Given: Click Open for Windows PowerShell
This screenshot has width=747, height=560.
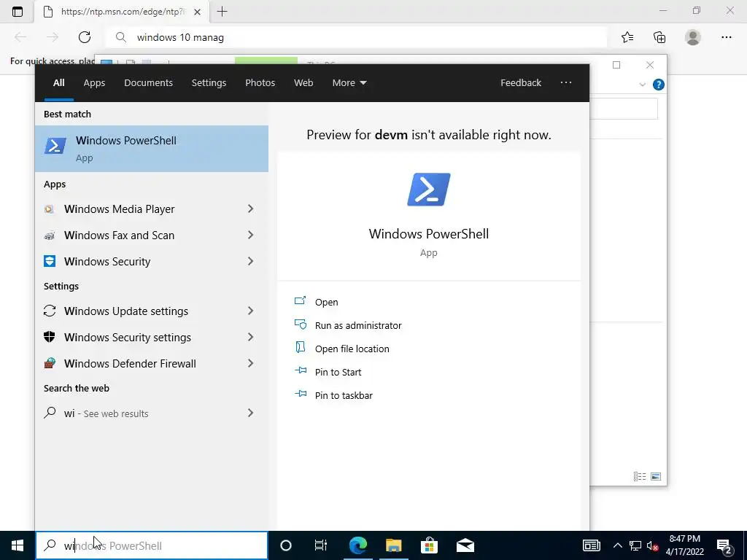Looking at the screenshot, I should pyautogui.click(x=326, y=302).
